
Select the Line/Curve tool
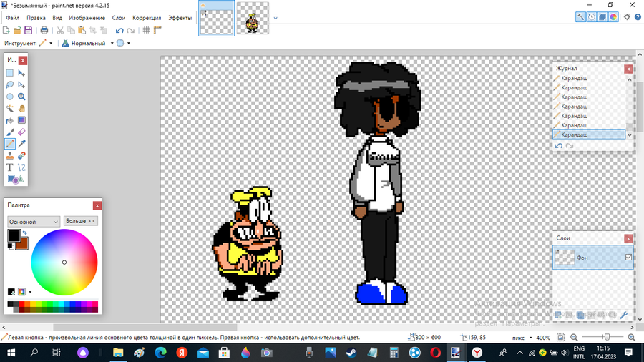21,167
